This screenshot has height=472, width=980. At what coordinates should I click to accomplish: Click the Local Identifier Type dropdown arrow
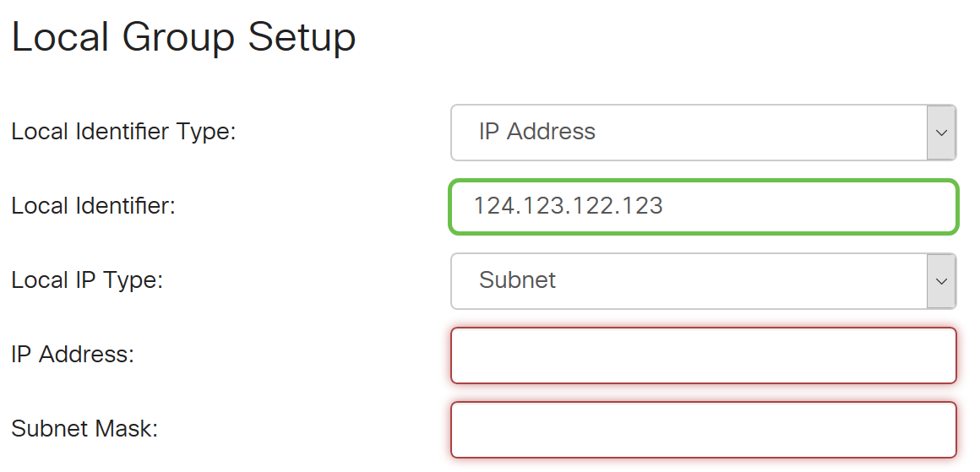[941, 133]
